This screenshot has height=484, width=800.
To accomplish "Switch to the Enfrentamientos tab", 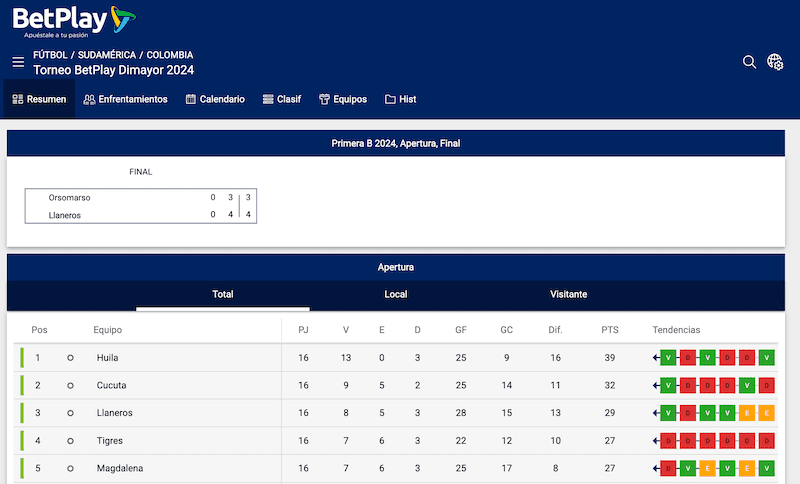I will tap(125, 99).
